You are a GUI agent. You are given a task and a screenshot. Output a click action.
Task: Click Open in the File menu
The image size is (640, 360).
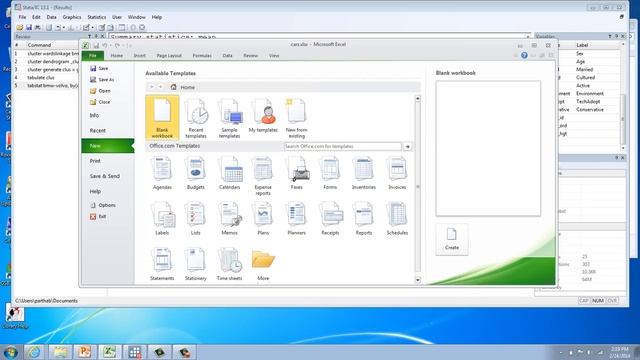[x=100, y=91]
